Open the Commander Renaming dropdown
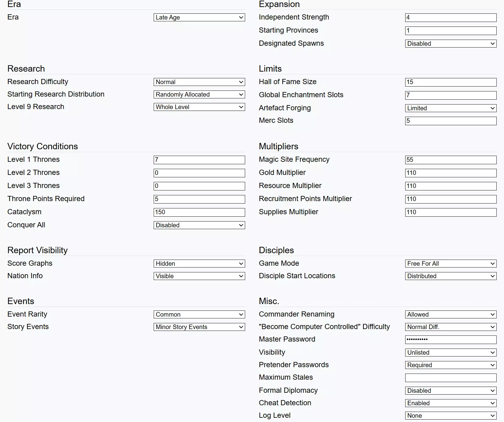 451,314
